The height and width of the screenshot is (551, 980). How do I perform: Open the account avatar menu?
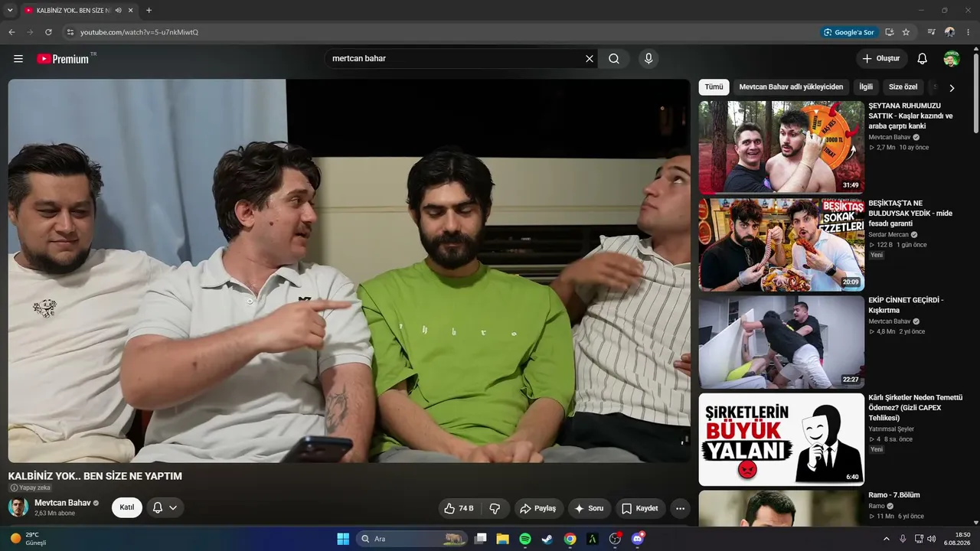click(x=952, y=59)
